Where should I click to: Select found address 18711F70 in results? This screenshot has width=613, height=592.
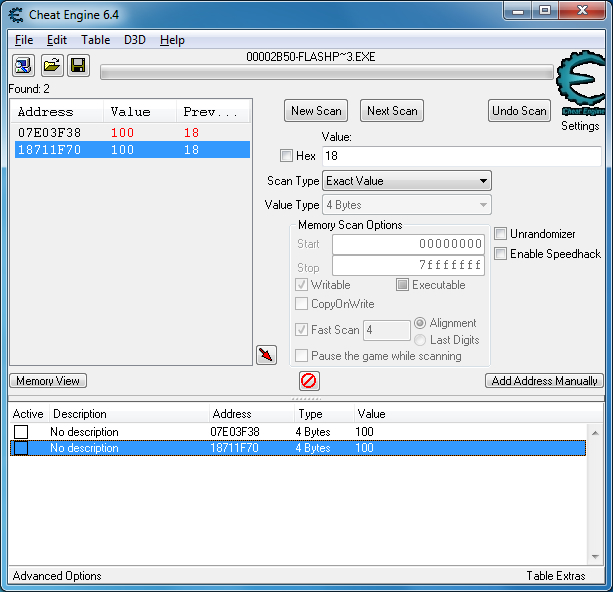(132, 150)
